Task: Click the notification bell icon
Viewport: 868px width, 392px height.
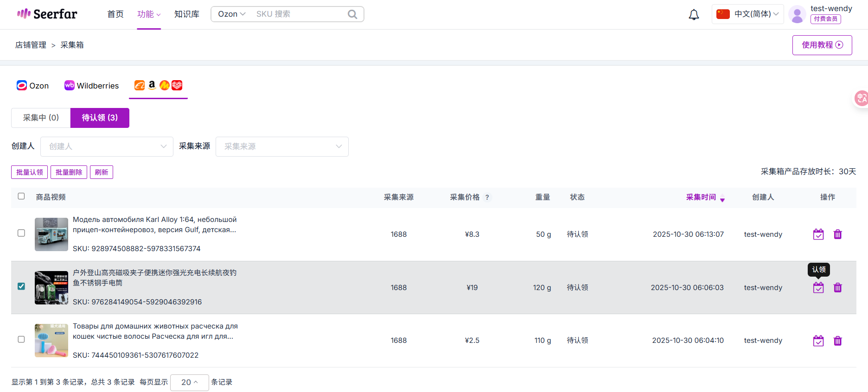Action: [694, 15]
